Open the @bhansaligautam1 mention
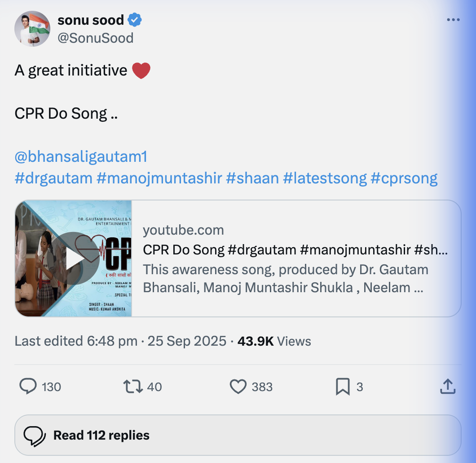Screen dimensions: 476x463 pyautogui.click(x=81, y=157)
